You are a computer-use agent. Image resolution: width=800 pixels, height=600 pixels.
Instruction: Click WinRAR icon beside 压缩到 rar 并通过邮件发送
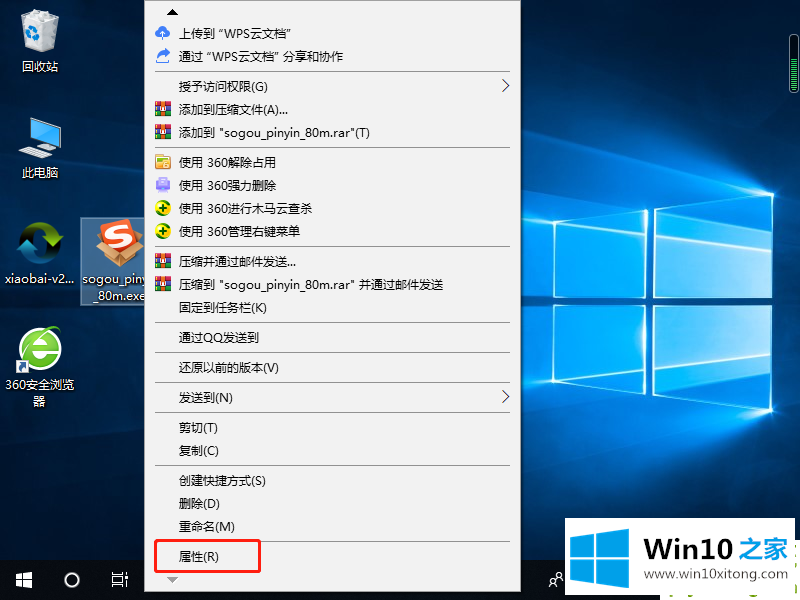tap(163, 284)
